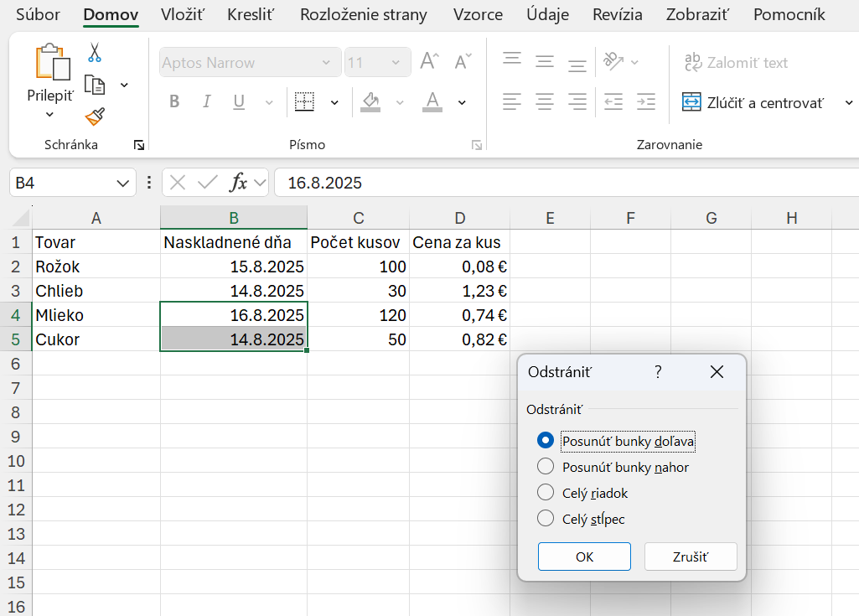The height and width of the screenshot is (616, 859).
Task: Activate the Format Painter brush icon
Action: click(x=95, y=116)
